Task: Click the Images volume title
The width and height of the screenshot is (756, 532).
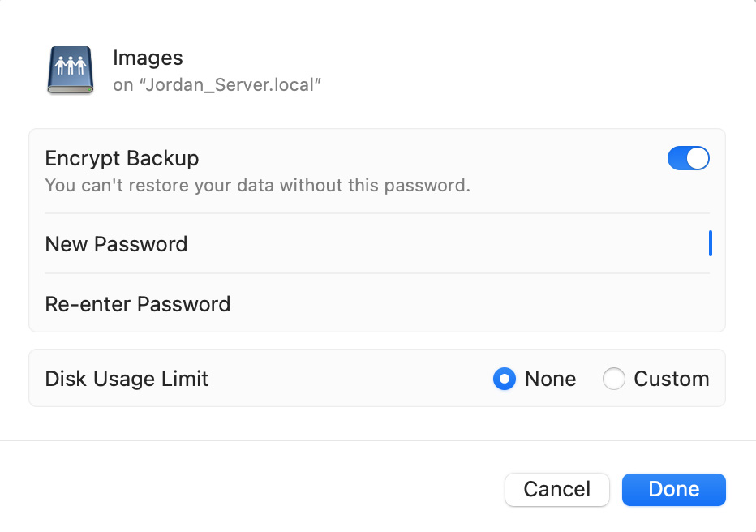Action: click(148, 58)
